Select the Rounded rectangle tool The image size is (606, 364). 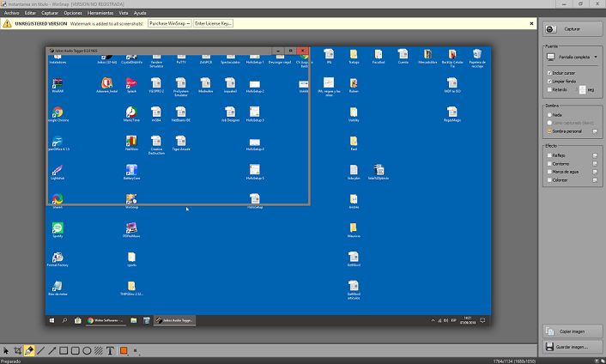pos(76,351)
